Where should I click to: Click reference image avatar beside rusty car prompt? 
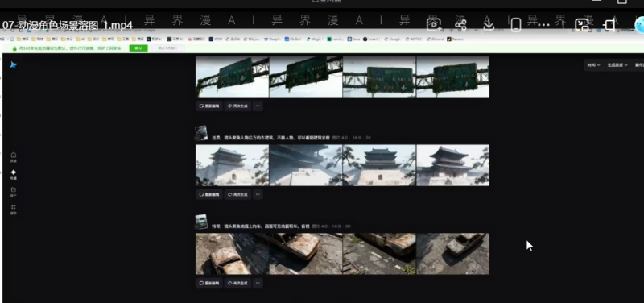201,222
